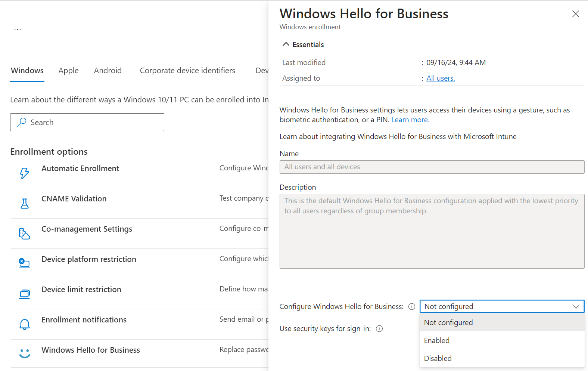Open info tooltip for Configure Windows Hello

(412, 307)
